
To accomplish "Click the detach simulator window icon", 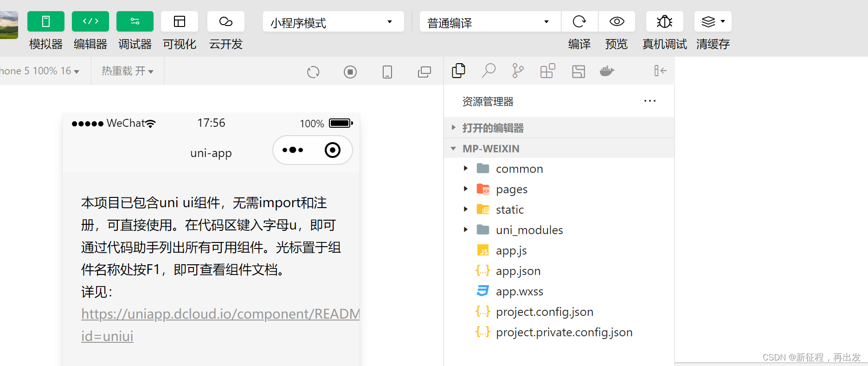I will click(424, 72).
